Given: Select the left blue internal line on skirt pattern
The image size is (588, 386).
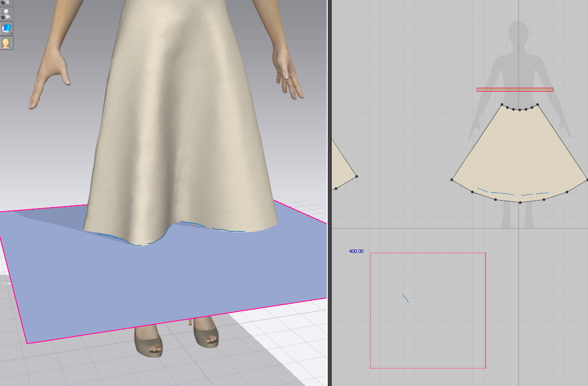Looking at the screenshot, I should (495, 192).
